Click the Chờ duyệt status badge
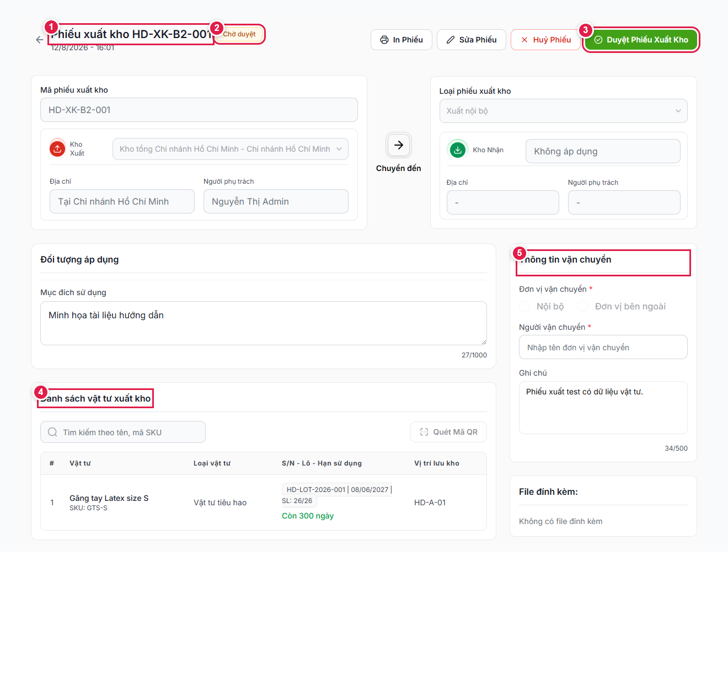This screenshot has height=700, width=728. (239, 34)
